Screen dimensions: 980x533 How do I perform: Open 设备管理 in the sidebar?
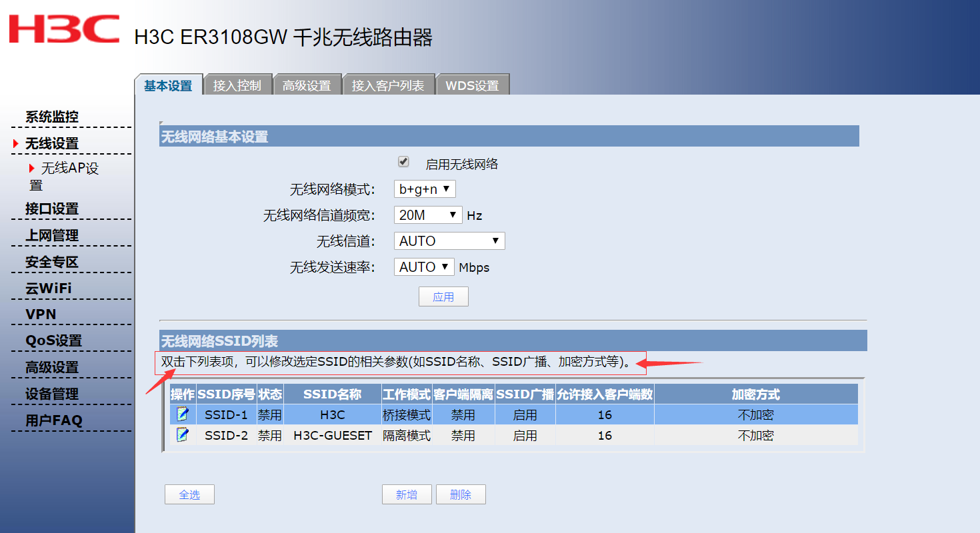[52, 394]
